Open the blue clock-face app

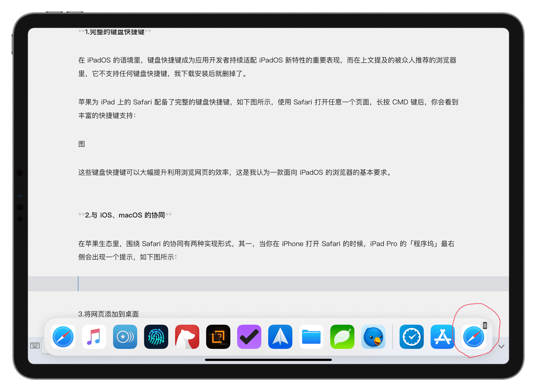[x=411, y=337]
